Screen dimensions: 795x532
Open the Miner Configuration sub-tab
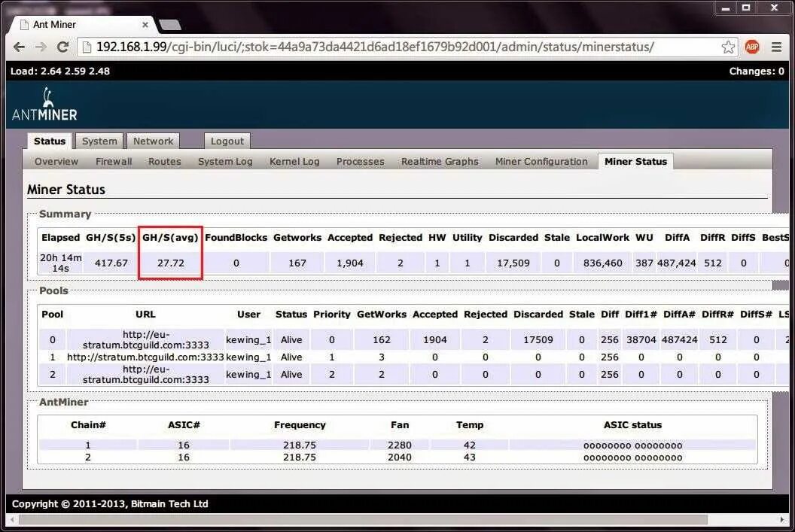pyautogui.click(x=541, y=162)
